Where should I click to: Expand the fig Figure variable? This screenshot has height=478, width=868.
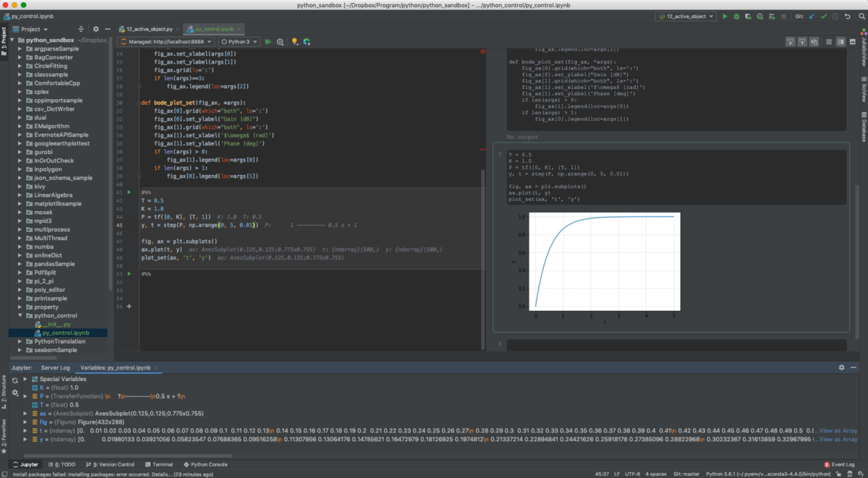click(25, 422)
